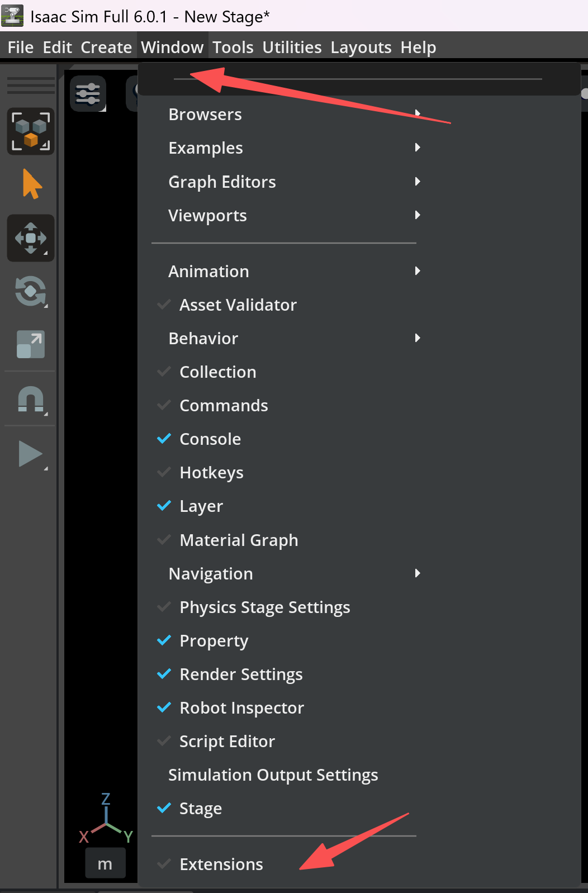Select the selection mode cubes icon
This screenshot has height=893, width=588.
(x=31, y=131)
